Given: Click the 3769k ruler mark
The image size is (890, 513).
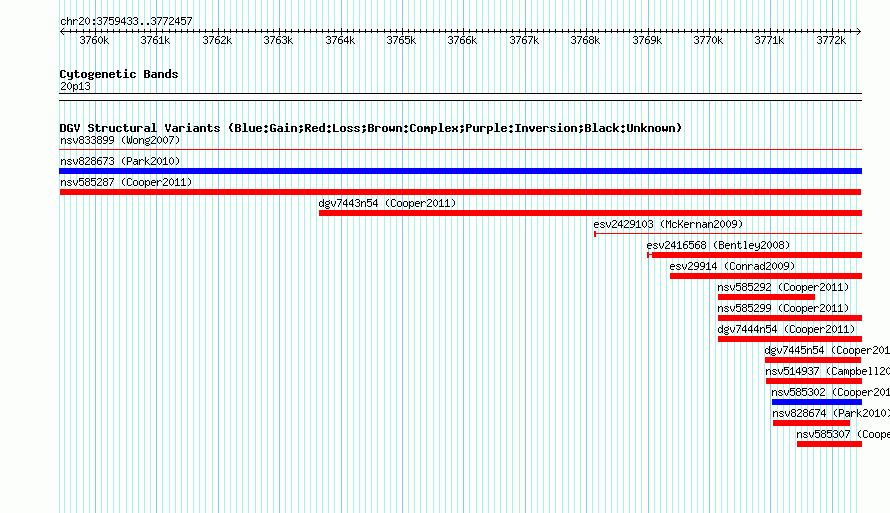Looking at the screenshot, I should coord(647,40).
